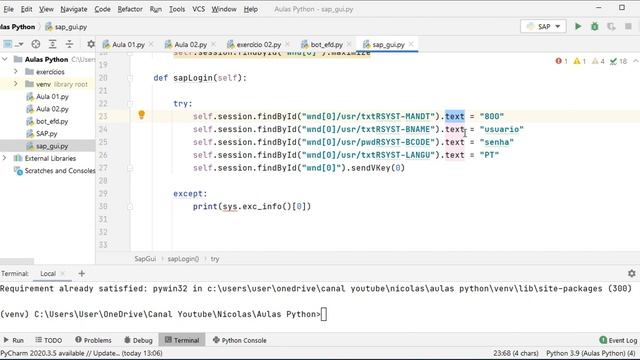
Task: Expand the inspections widget chevron
Action: point(636,61)
